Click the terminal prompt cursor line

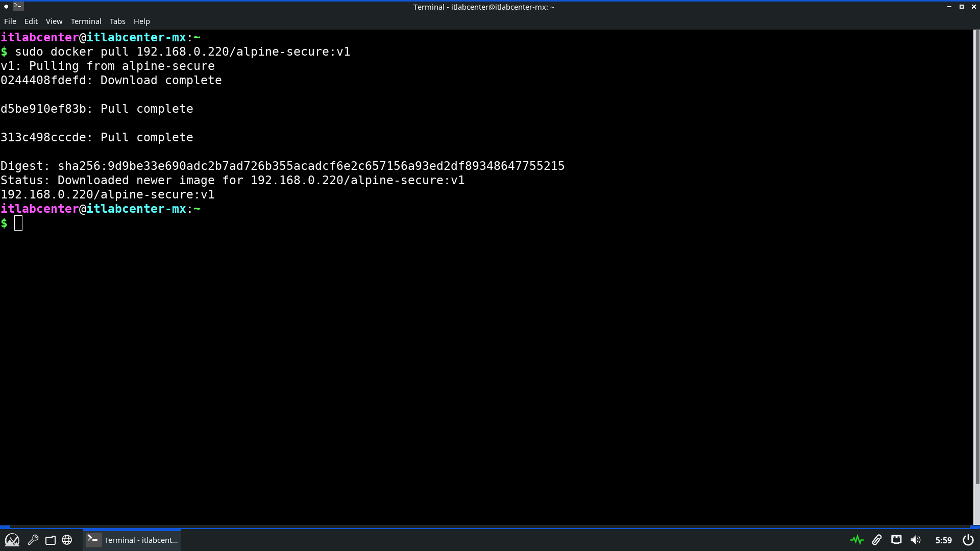click(18, 223)
